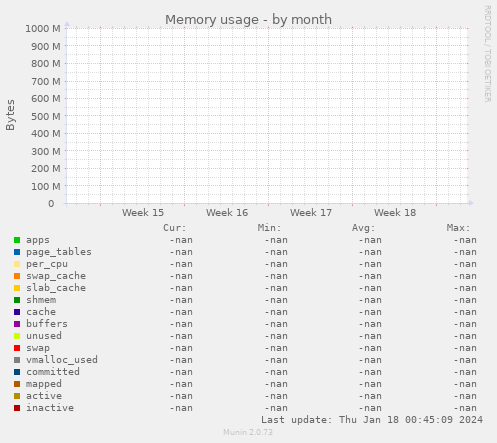Click the dark green shmem legend swatch
Viewport: 497px width, 443px height.
click(17, 300)
